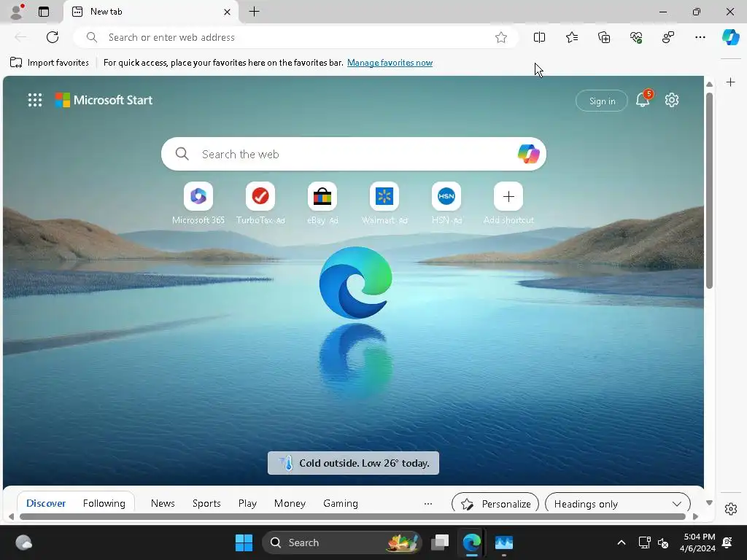
Task: Open the Favorites list icon
Action: [x=572, y=37]
